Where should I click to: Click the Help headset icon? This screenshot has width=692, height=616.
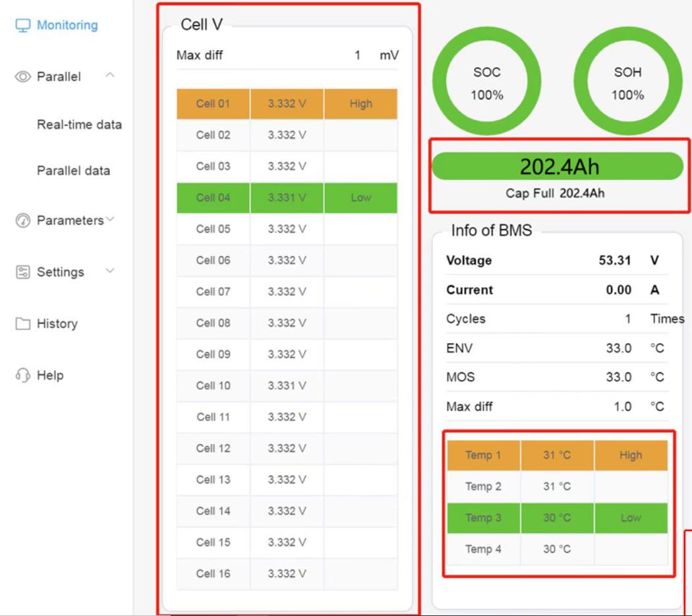click(x=23, y=376)
